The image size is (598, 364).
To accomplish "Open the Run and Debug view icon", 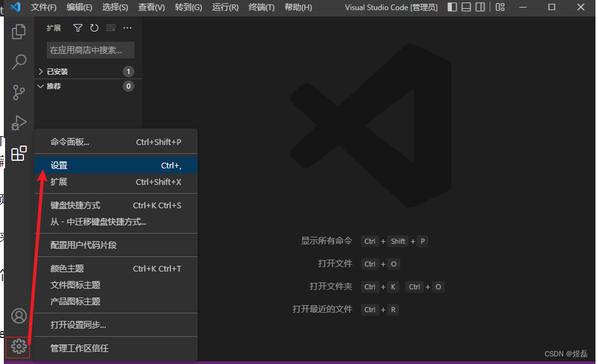I will pyautogui.click(x=19, y=123).
